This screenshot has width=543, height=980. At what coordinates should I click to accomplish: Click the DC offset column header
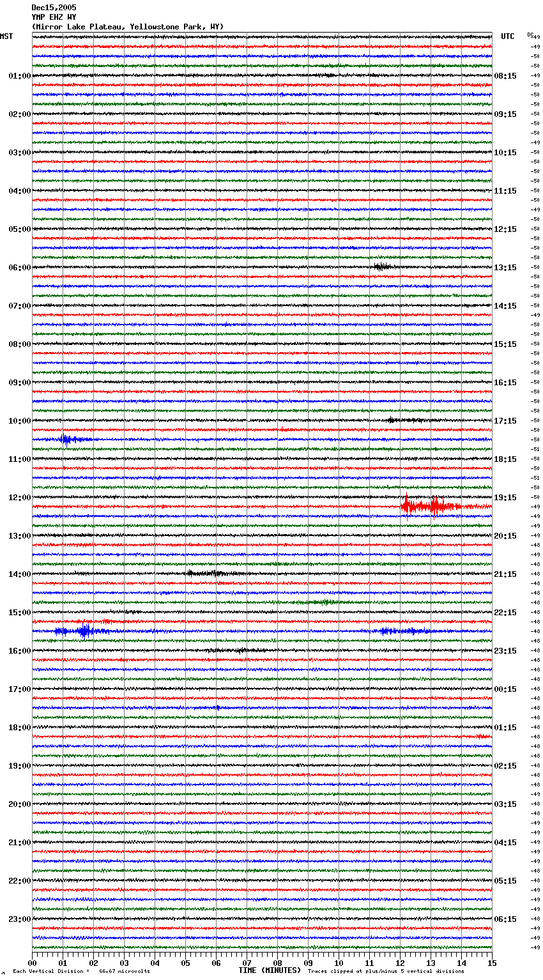pyautogui.click(x=531, y=34)
